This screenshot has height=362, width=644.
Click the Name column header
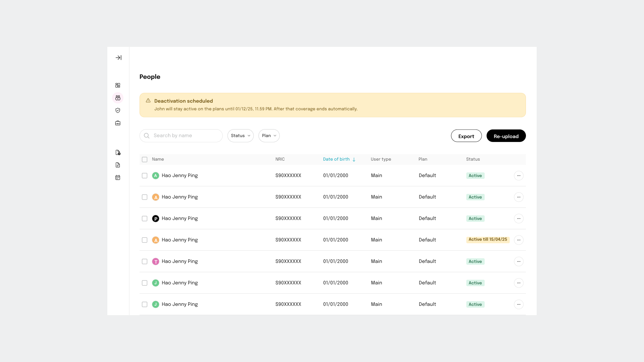pyautogui.click(x=158, y=160)
